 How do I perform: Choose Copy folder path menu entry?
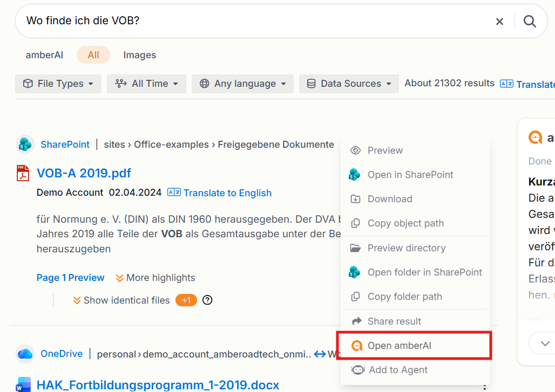coord(416,297)
